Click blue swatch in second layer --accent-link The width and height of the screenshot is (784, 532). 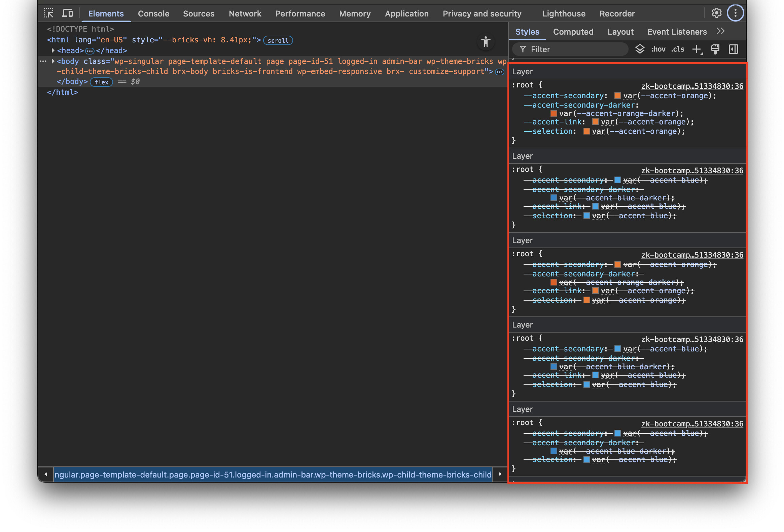pyautogui.click(x=596, y=206)
